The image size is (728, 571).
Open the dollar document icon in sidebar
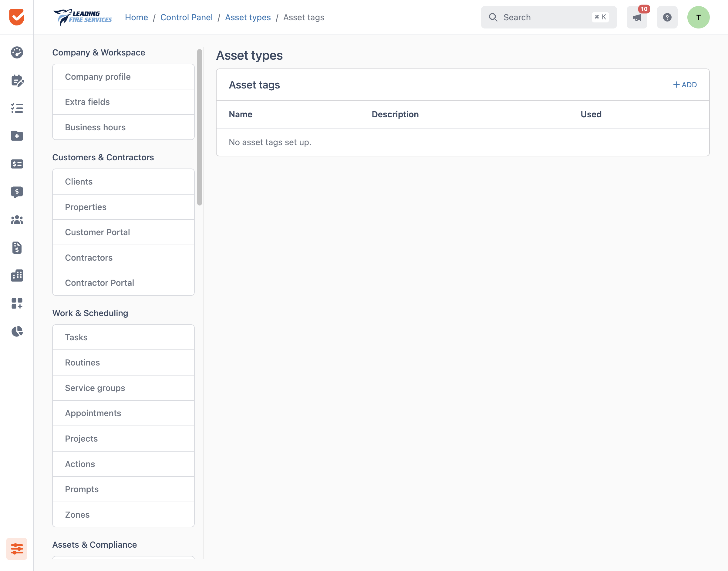(x=17, y=248)
